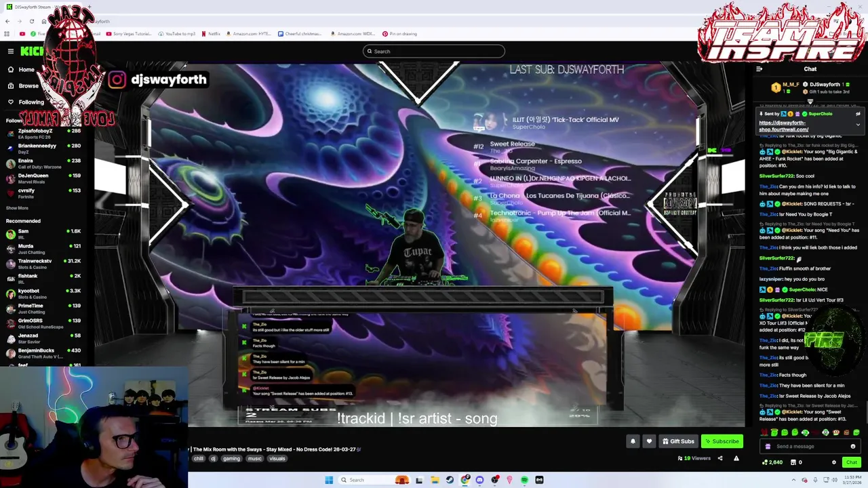868x488 pixels.
Task: Open kyootbot channel in Recommended list
Action: pyautogui.click(x=43, y=293)
